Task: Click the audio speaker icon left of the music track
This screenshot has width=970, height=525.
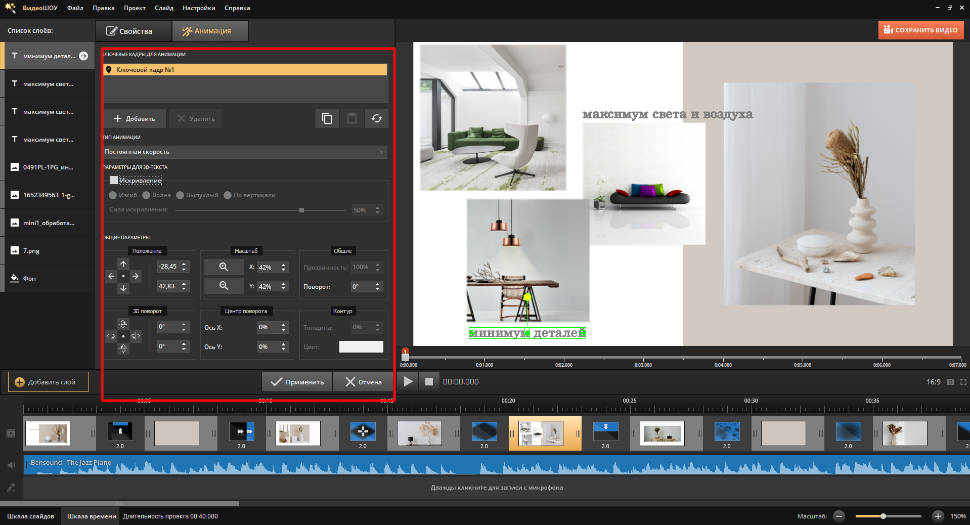Action: click(11, 465)
